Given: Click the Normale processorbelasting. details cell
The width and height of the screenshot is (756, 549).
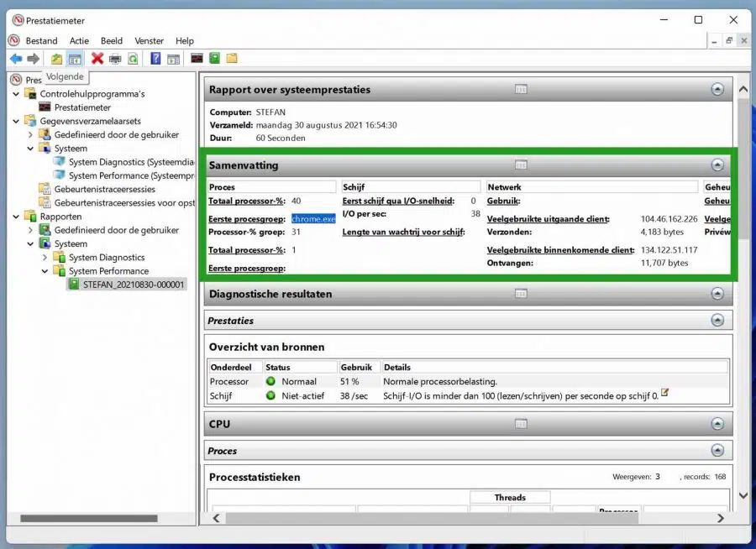Looking at the screenshot, I should [440, 381].
